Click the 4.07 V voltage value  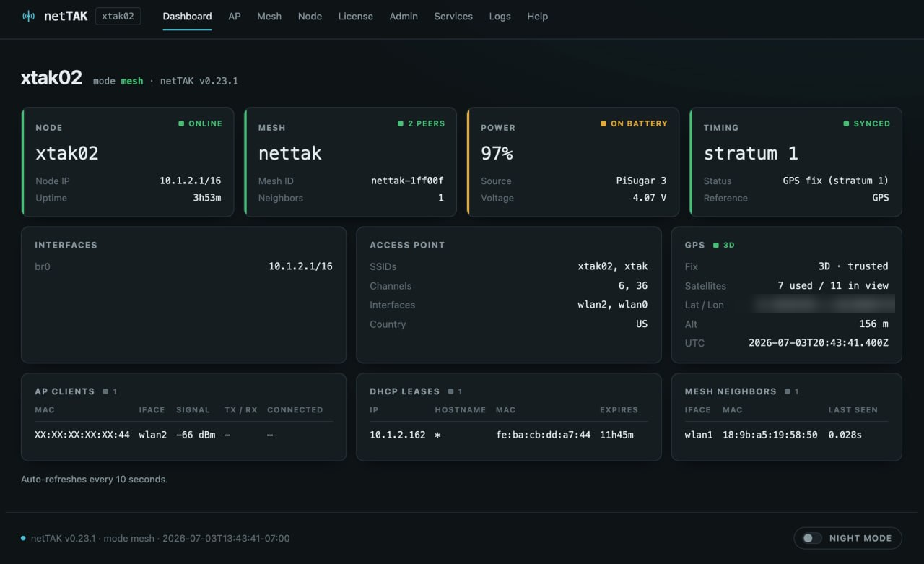point(650,198)
